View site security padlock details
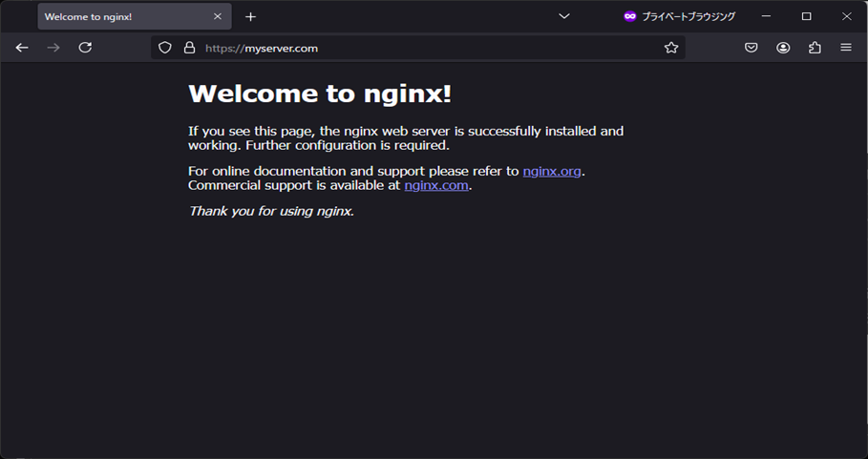Screen dimensions: 868x459 (x=189, y=48)
